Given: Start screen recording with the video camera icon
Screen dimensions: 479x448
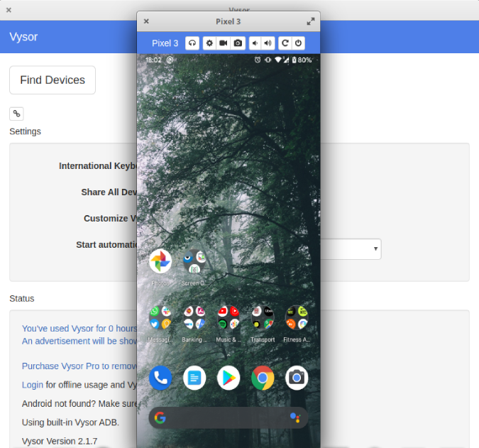Looking at the screenshot, I should point(224,43).
